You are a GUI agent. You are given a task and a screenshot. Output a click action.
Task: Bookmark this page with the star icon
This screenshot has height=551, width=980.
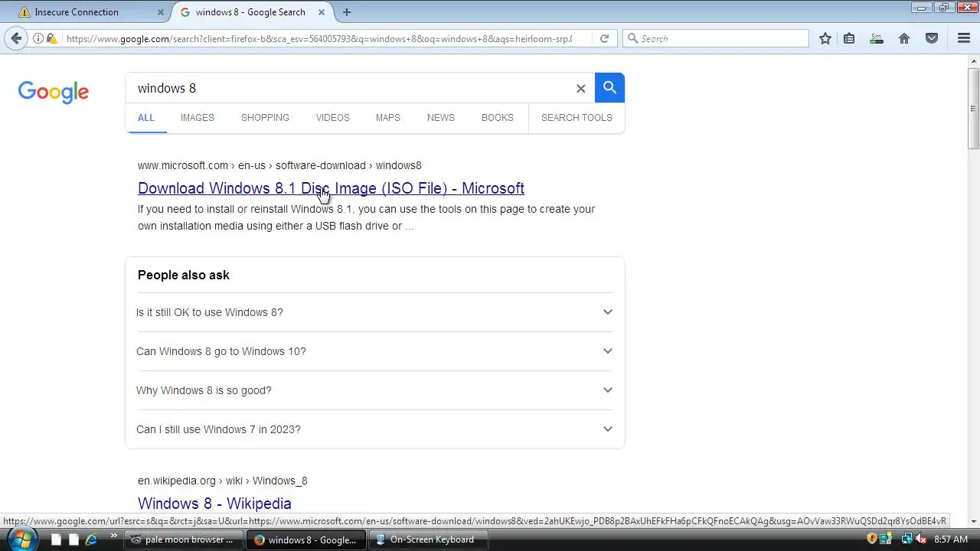coord(825,38)
